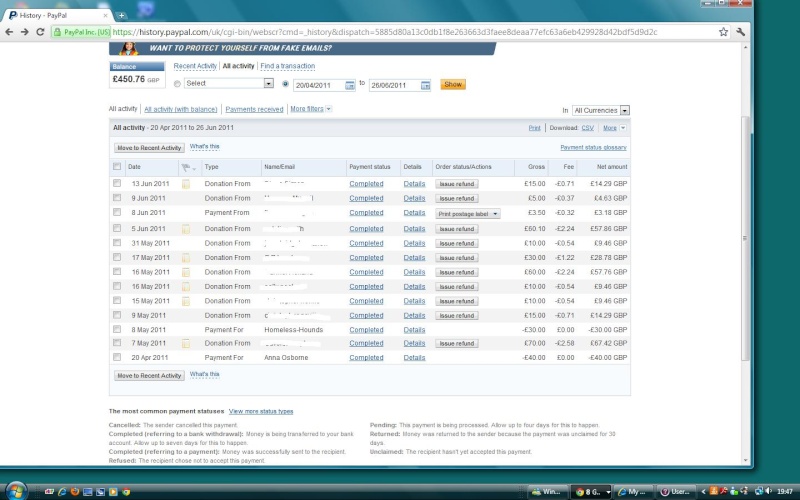The height and width of the screenshot is (500, 800).
Task: Switch to the Payments received filter
Action: (x=254, y=109)
